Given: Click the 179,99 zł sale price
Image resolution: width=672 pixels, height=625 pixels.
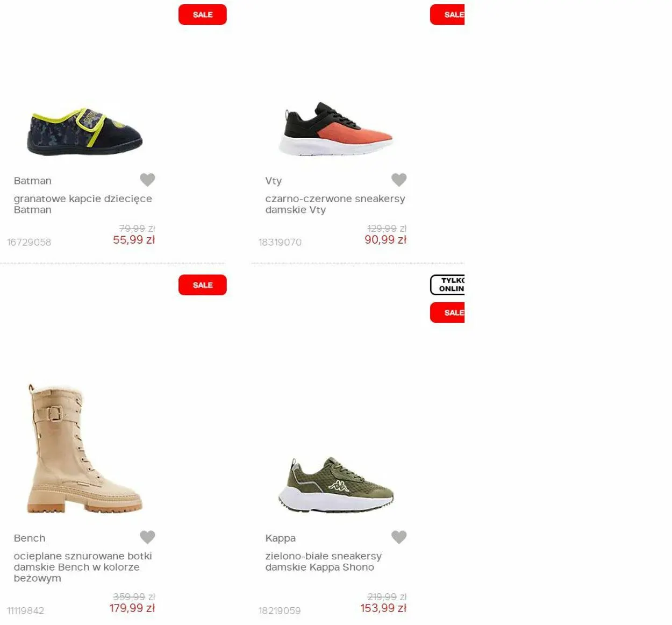Looking at the screenshot, I should click(x=132, y=608).
